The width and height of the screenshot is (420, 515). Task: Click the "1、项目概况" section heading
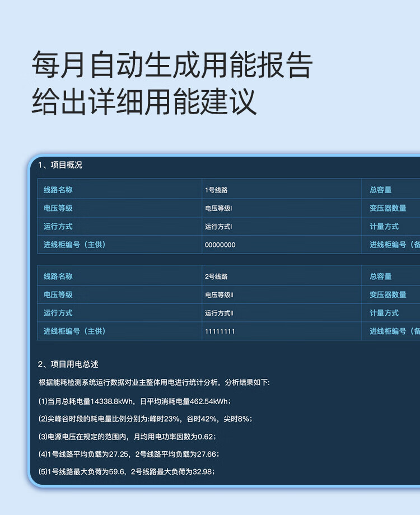60,165
